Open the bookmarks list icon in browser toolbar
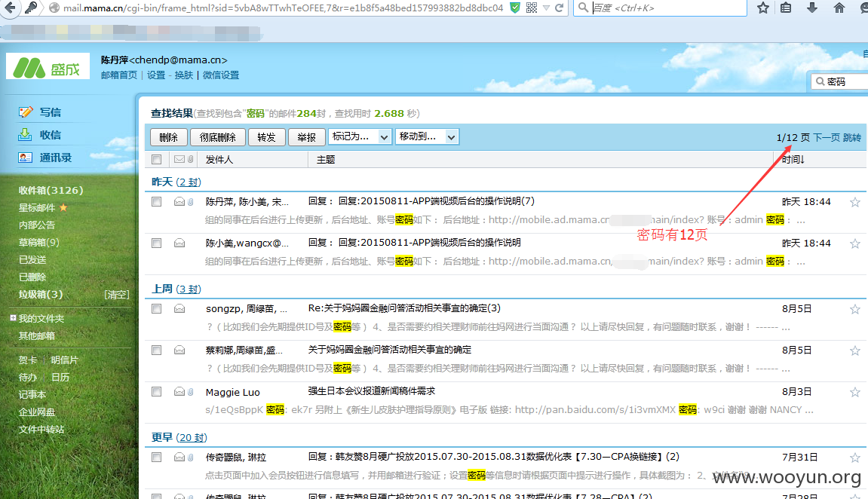This screenshot has height=499, width=868. pos(786,8)
